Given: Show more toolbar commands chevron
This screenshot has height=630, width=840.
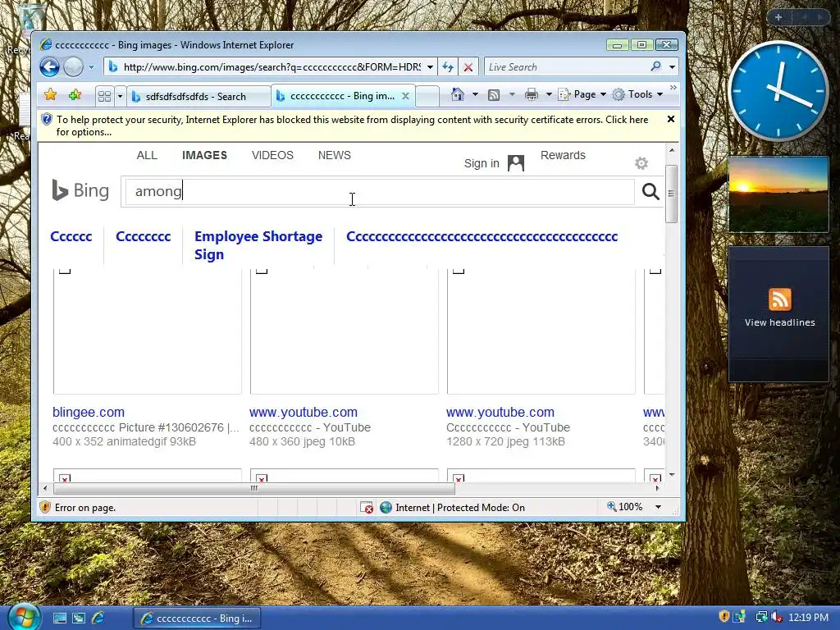Looking at the screenshot, I should (673, 87).
